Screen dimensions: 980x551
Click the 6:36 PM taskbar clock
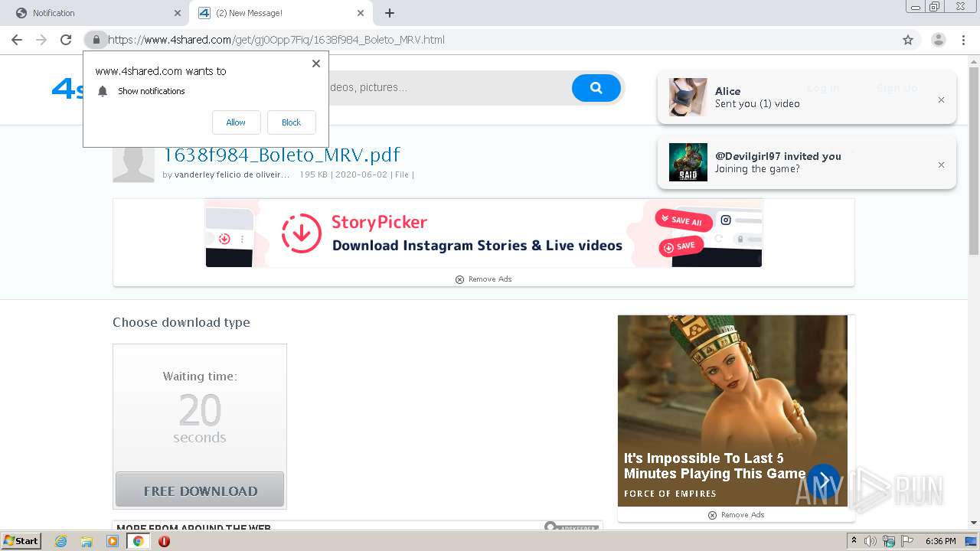(940, 541)
